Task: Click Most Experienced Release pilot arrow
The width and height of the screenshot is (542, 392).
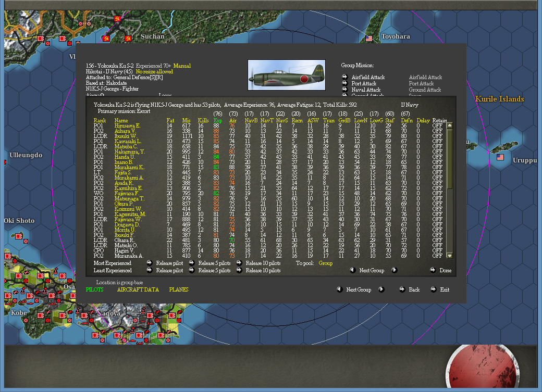Action: click(x=150, y=263)
